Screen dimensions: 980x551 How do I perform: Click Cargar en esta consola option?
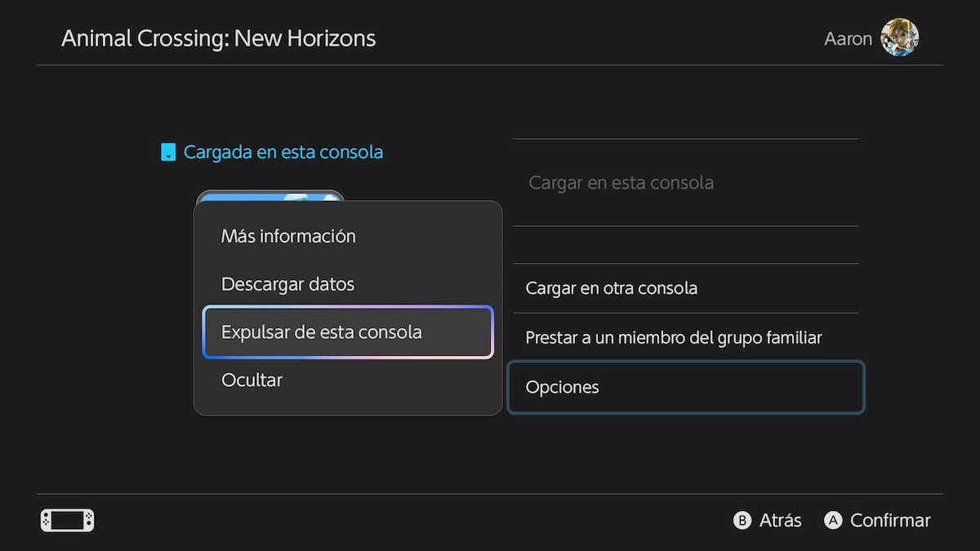621,182
